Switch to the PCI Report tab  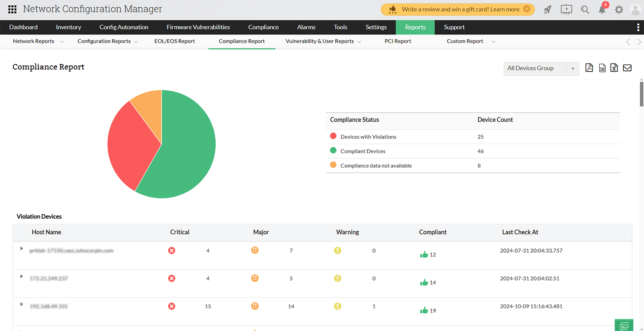(398, 41)
